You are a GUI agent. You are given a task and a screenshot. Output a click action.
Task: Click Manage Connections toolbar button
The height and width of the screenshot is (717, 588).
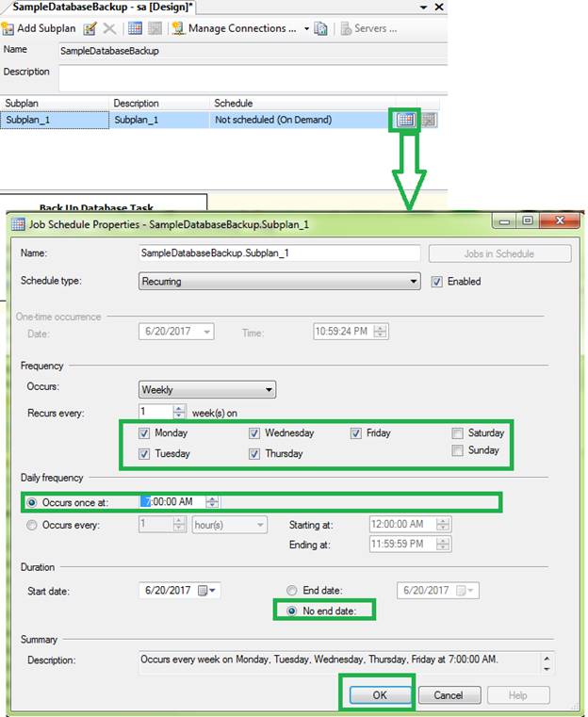235,28
